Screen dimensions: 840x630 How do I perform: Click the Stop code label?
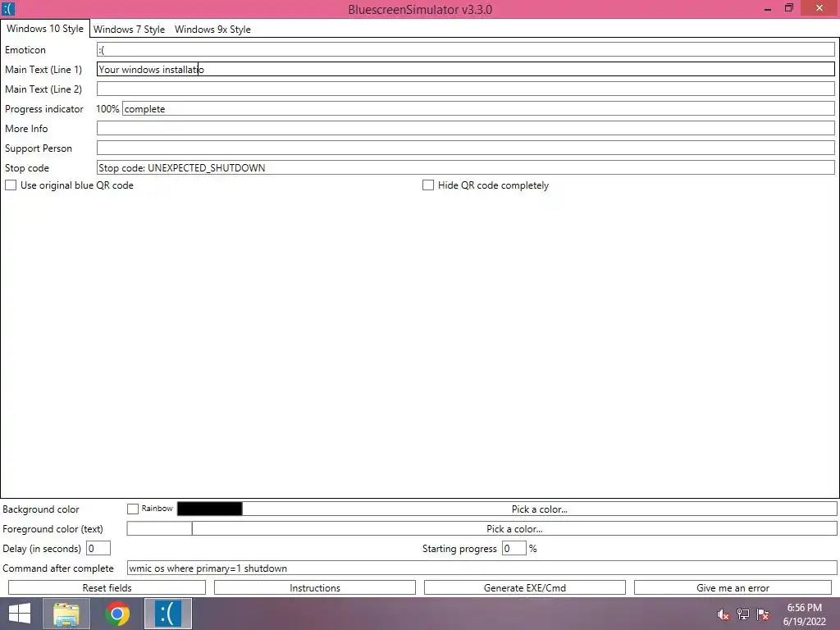[x=27, y=168]
